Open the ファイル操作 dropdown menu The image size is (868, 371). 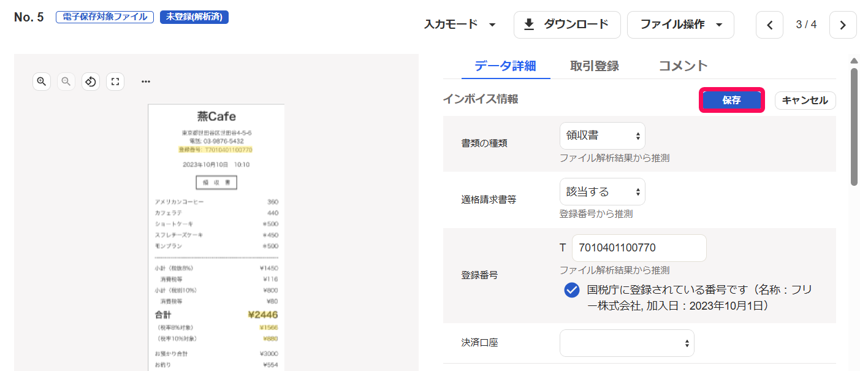click(x=681, y=25)
